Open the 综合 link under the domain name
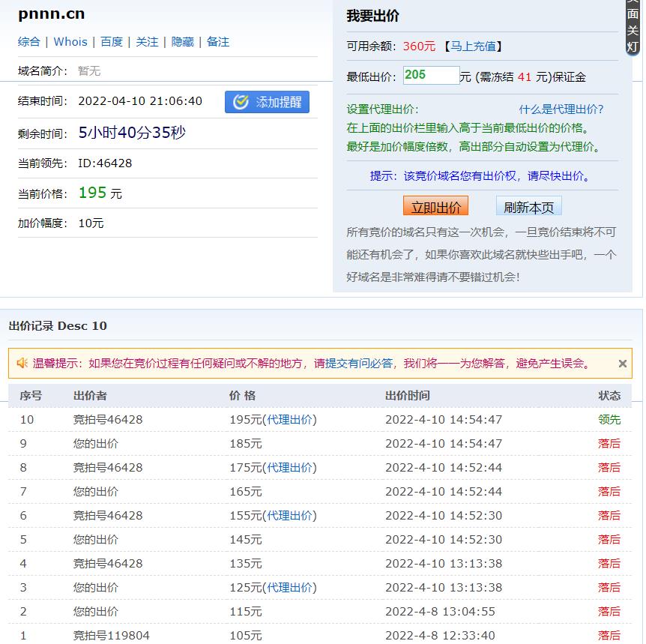646x644 pixels. point(29,42)
